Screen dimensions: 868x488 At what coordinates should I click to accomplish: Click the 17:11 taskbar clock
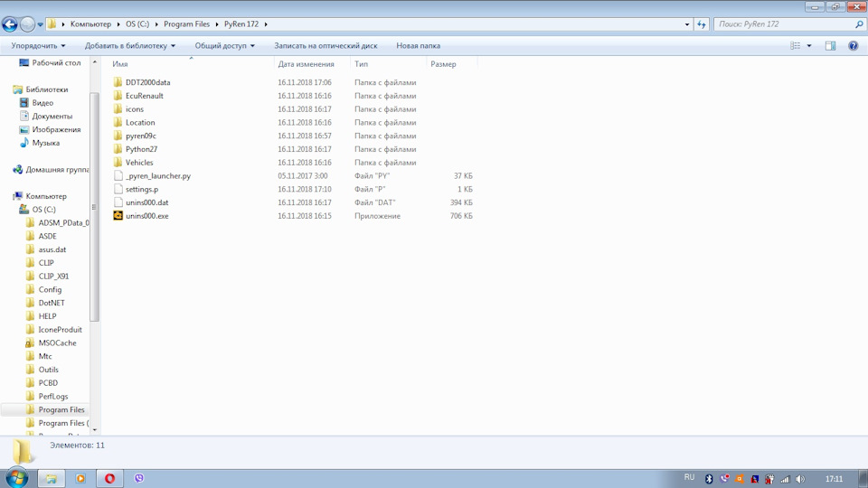click(x=834, y=479)
